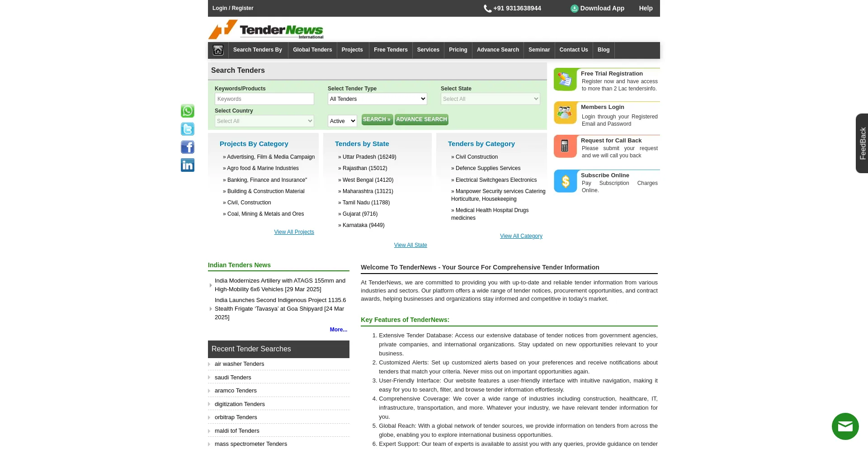Viewport: 868px width, 449px height.
Task: Open Defence Supplies Services category
Action: [486, 168]
